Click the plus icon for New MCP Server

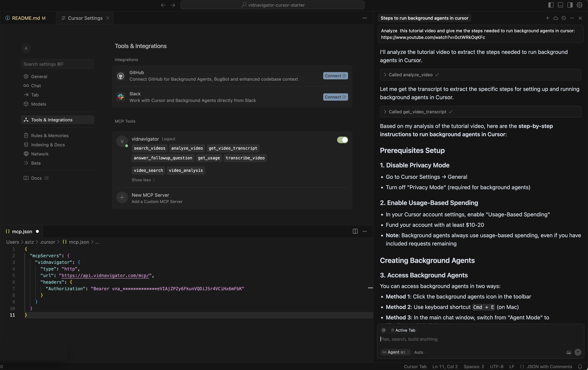pos(122,197)
